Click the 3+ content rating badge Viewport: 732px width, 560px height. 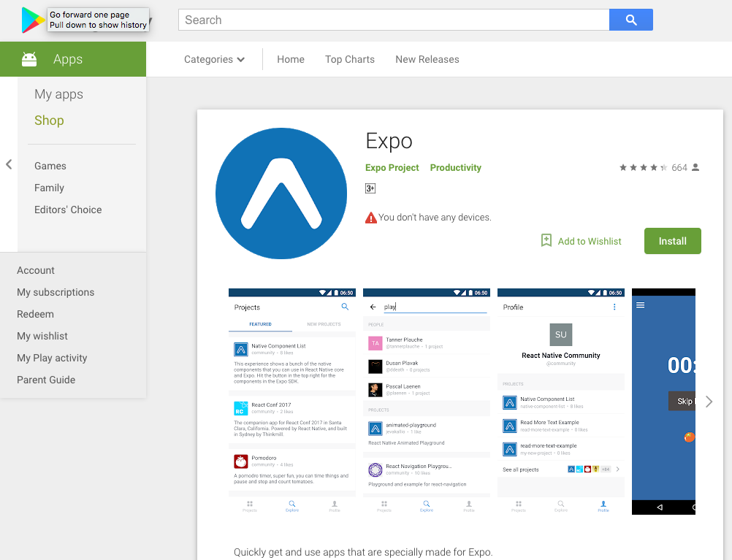click(x=370, y=188)
